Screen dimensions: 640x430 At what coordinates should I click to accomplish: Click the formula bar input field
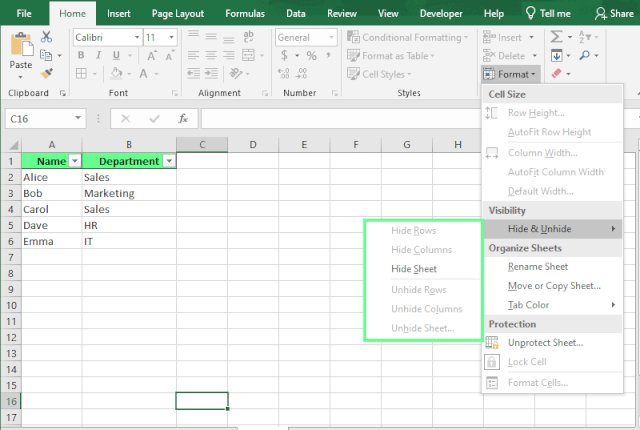341,119
